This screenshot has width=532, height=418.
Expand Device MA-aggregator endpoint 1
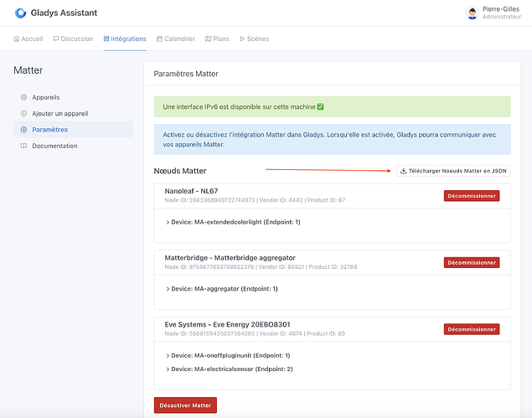click(x=221, y=289)
